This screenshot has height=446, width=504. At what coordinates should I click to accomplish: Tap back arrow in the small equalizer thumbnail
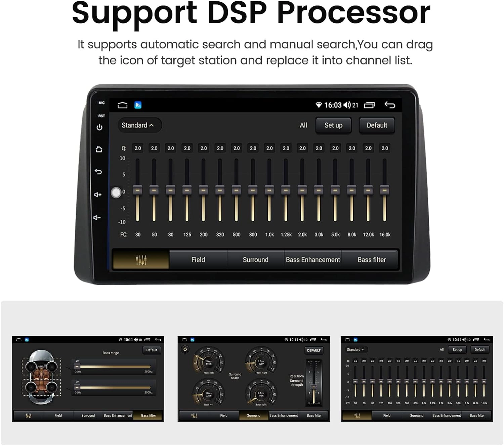(x=487, y=340)
